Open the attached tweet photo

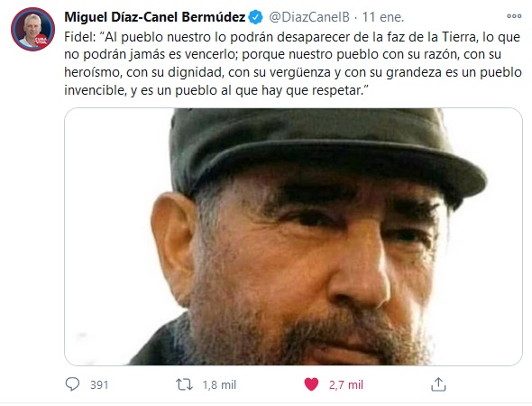coord(293,236)
